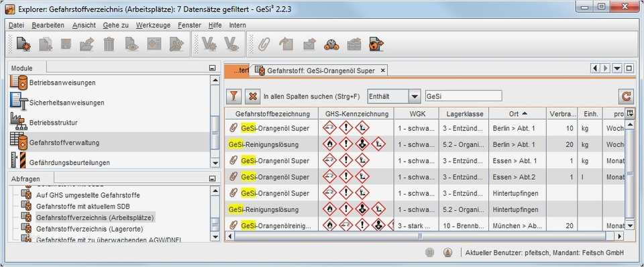Click the trash can delete icon

coord(109,44)
